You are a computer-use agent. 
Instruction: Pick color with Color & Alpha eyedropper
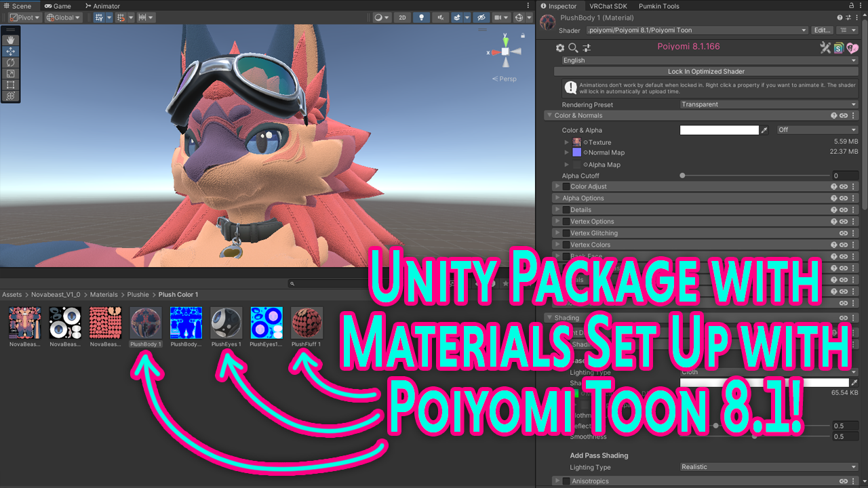(765, 130)
